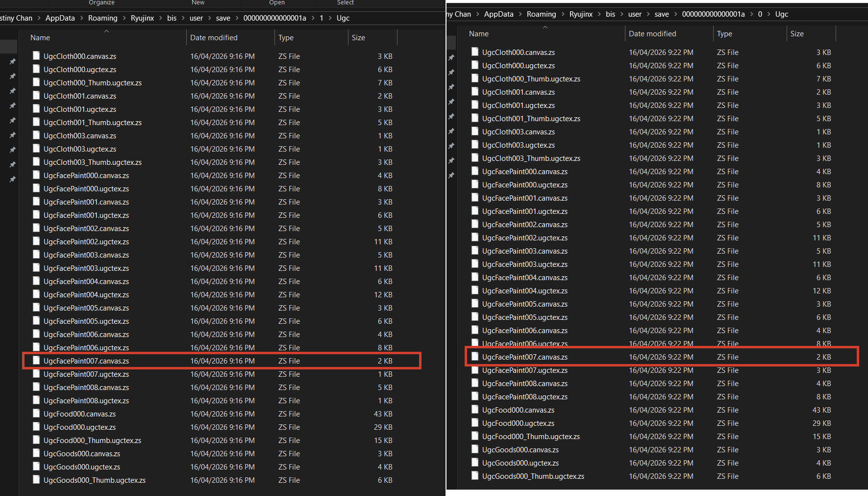Image resolution: width=868 pixels, height=496 pixels.
Task: Expand chevron after folder 0 in right breadcrumb
Action: pyautogui.click(x=769, y=14)
